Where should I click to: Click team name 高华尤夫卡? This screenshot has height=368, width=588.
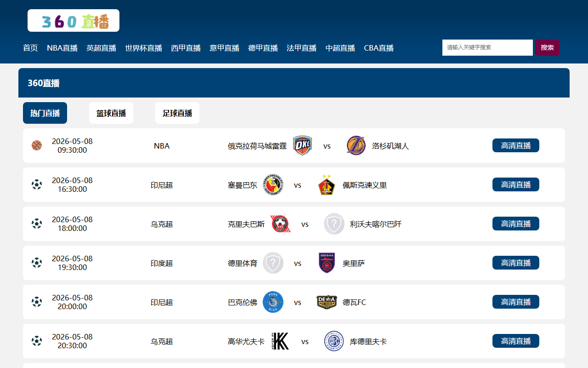point(246,341)
